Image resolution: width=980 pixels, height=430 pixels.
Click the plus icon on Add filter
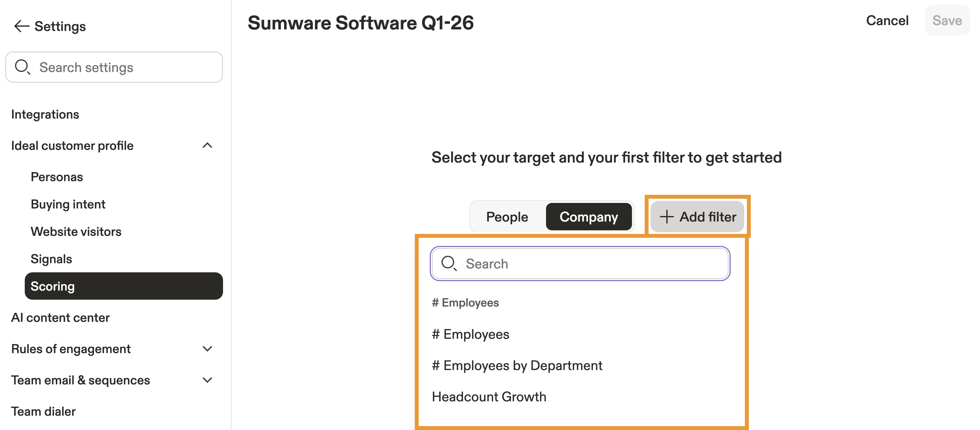point(666,217)
